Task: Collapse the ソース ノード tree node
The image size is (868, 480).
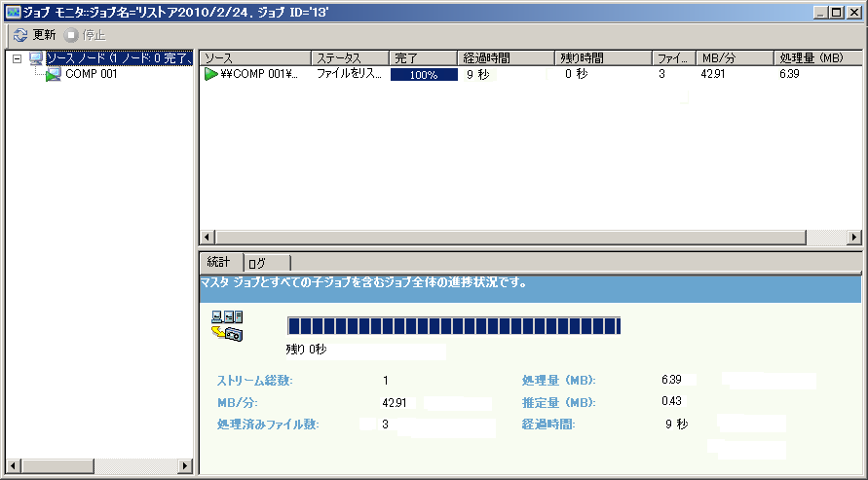Action: click(x=17, y=58)
